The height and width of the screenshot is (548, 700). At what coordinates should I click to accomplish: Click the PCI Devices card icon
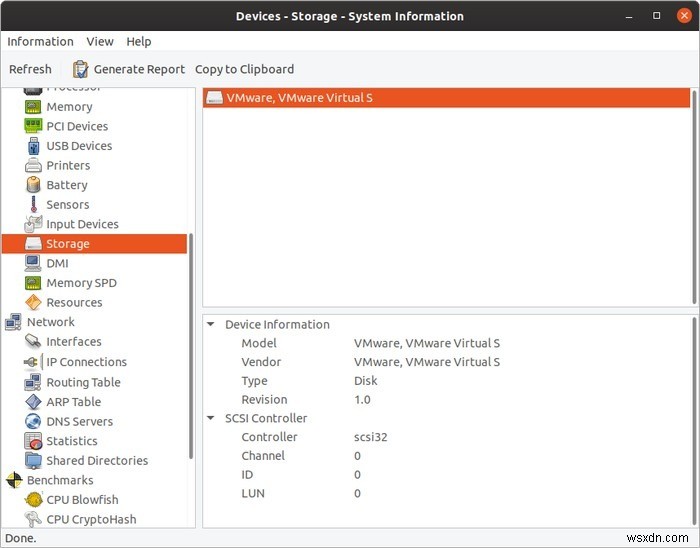33,126
